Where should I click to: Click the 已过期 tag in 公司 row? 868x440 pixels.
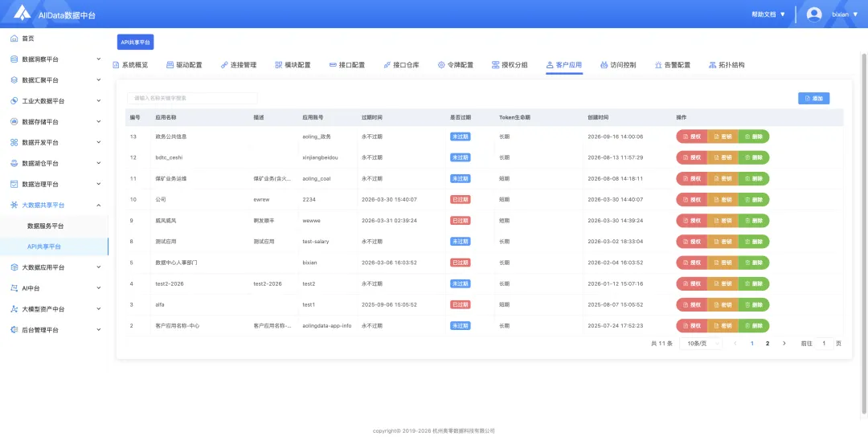tap(460, 200)
